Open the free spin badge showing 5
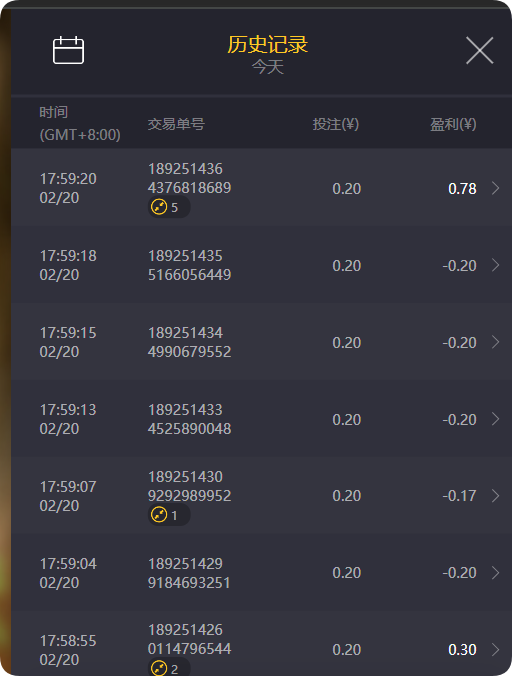The width and height of the screenshot is (512, 676). click(169, 207)
